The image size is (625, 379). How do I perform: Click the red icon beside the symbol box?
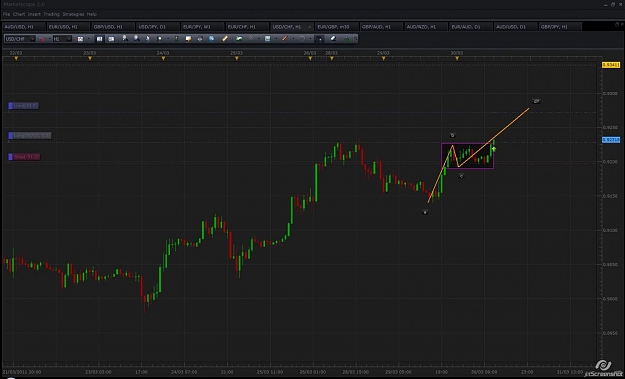point(42,39)
